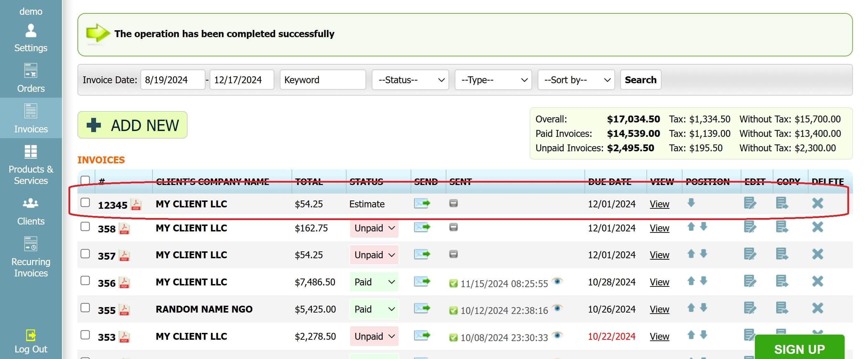This screenshot has width=868, height=359.
Task: Click the Search button
Action: [640, 79]
